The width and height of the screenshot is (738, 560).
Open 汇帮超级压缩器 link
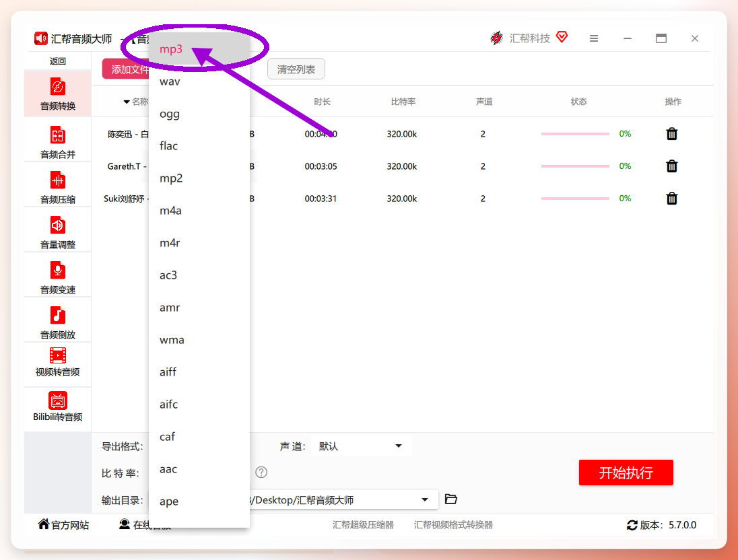tap(363, 525)
